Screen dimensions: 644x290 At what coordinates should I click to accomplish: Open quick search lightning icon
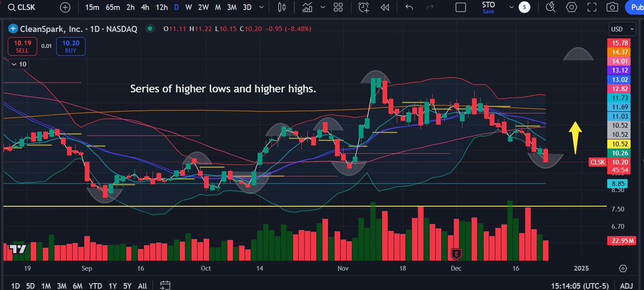coord(550,8)
